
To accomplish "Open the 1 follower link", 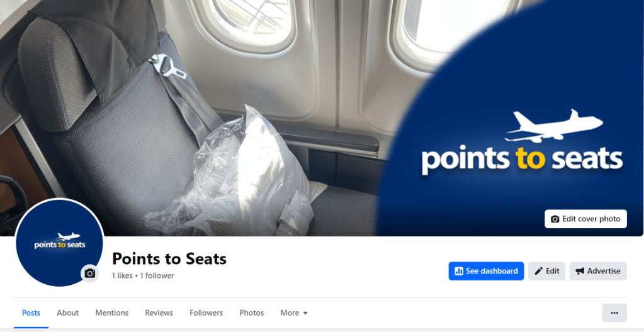I will click(157, 276).
